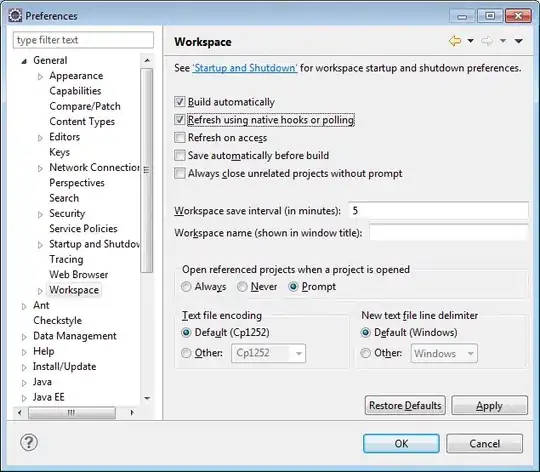Select Other line delimiter radio button
This screenshot has height=472, width=540.
pyautogui.click(x=365, y=353)
